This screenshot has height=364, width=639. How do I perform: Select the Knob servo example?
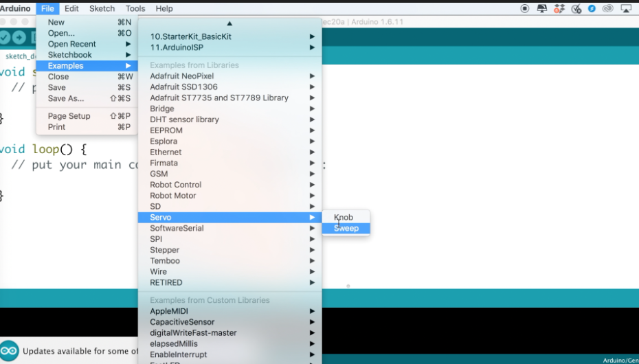pos(346,218)
